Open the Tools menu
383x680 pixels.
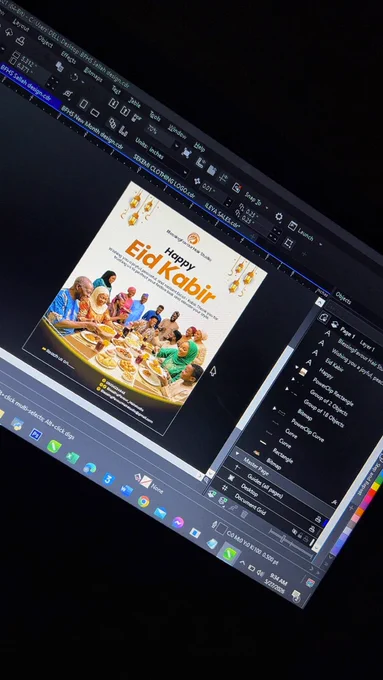coord(155,116)
